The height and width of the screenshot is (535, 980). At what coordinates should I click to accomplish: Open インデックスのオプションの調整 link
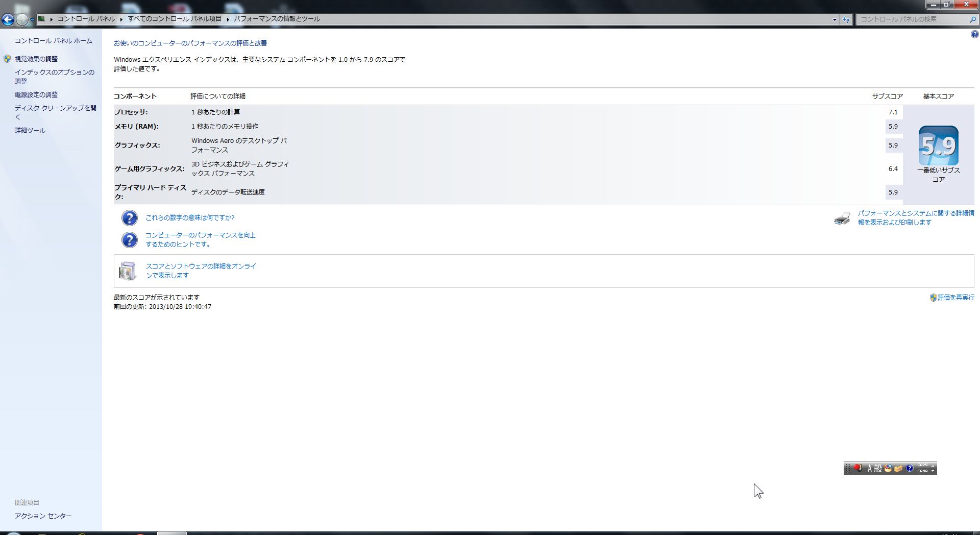tap(55, 77)
